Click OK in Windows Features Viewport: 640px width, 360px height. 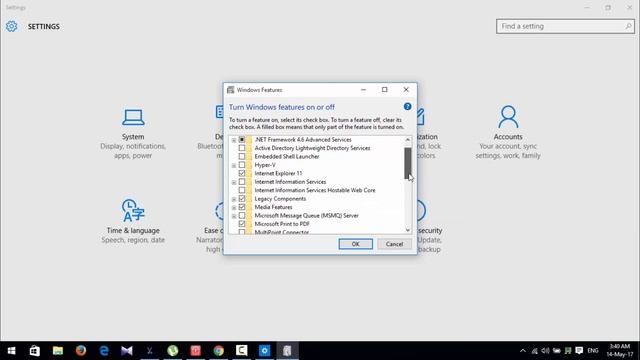click(x=356, y=244)
